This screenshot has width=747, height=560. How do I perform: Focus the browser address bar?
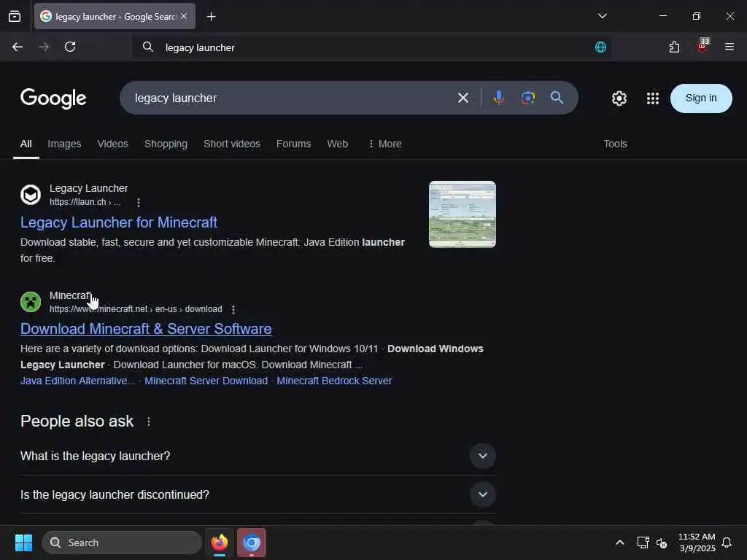(371, 47)
